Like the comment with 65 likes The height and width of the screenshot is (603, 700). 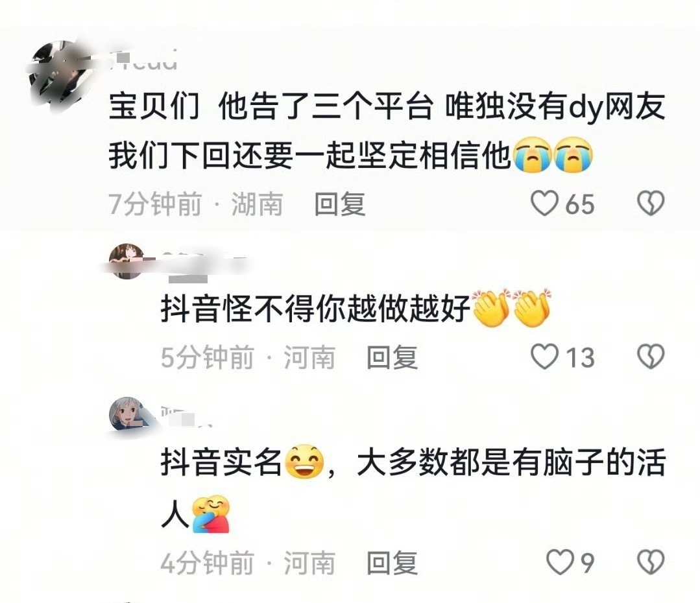(x=544, y=204)
